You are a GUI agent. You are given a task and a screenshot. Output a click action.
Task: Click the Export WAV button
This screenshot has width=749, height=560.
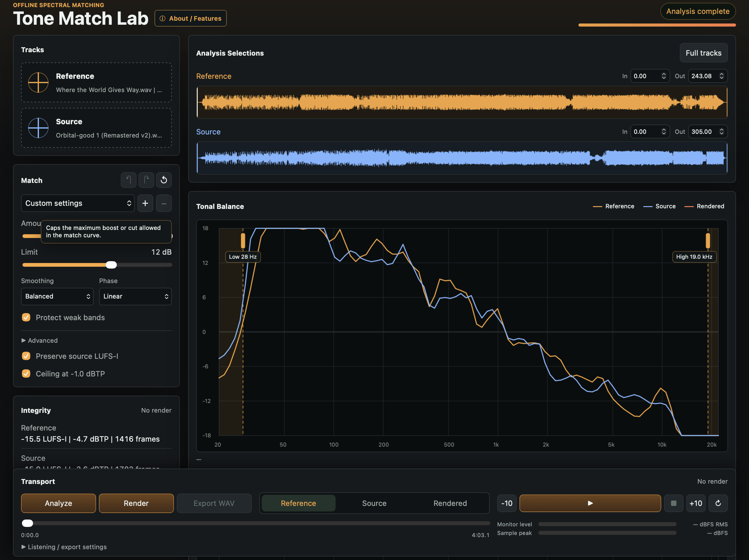(x=214, y=503)
